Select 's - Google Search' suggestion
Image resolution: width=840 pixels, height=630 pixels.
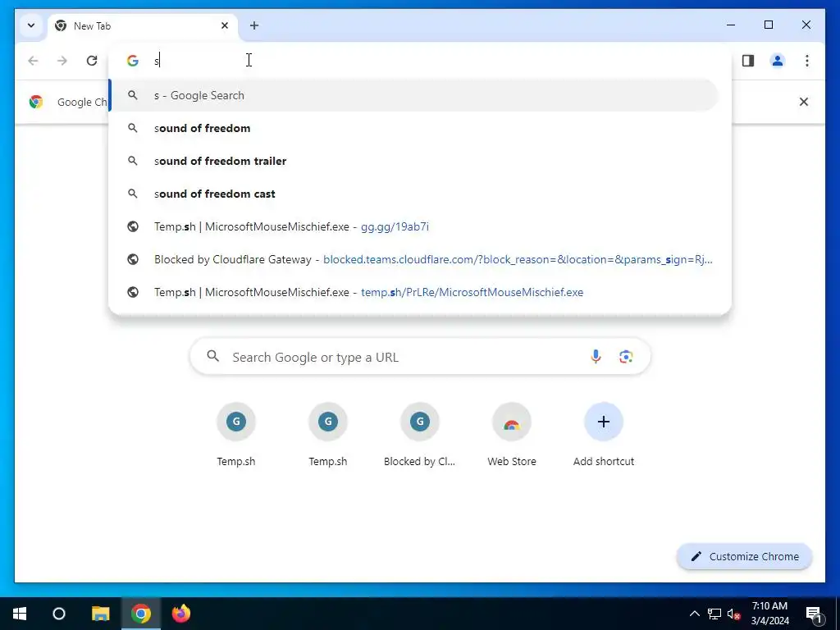tap(413, 95)
